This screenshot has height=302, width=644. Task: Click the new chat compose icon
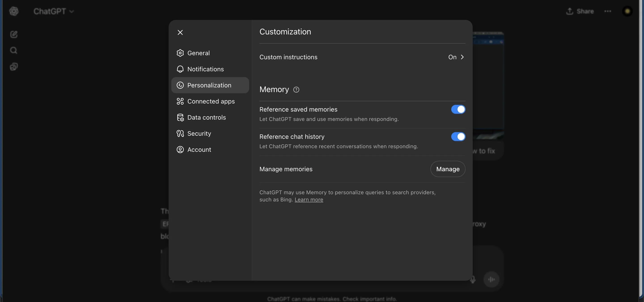pyautogui.click(x=14, y=34)
